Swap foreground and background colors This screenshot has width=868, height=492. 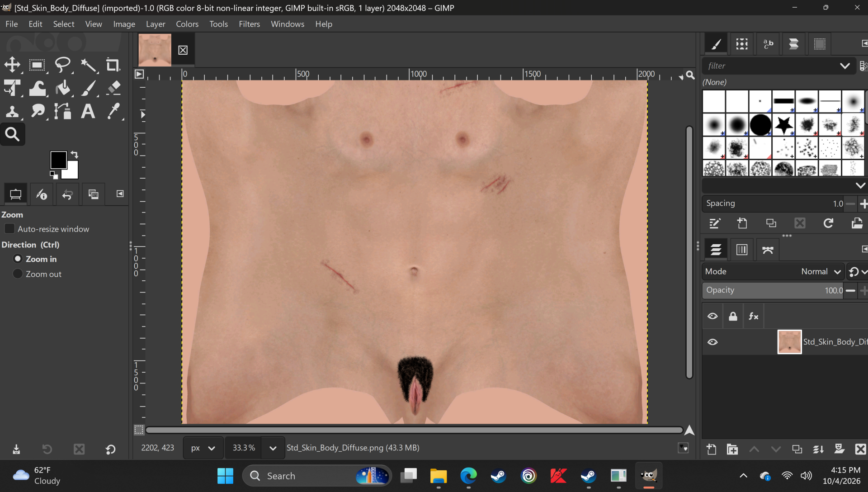[75, 155]
